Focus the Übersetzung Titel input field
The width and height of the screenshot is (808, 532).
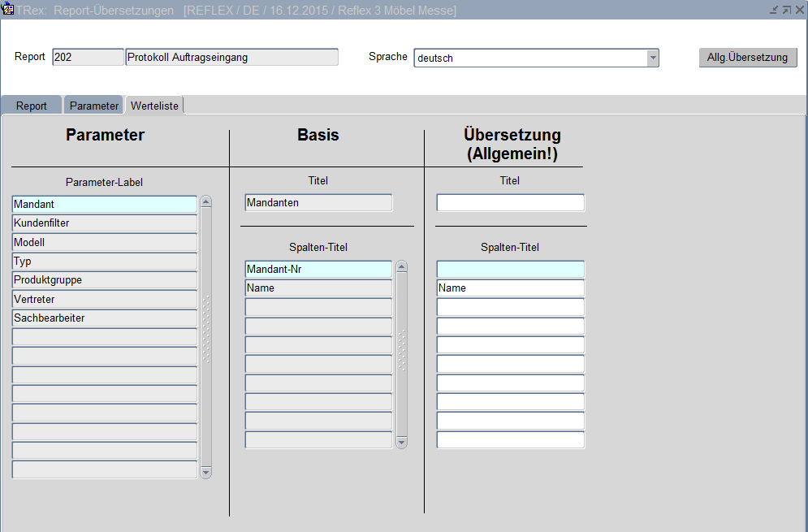(510, 203)
